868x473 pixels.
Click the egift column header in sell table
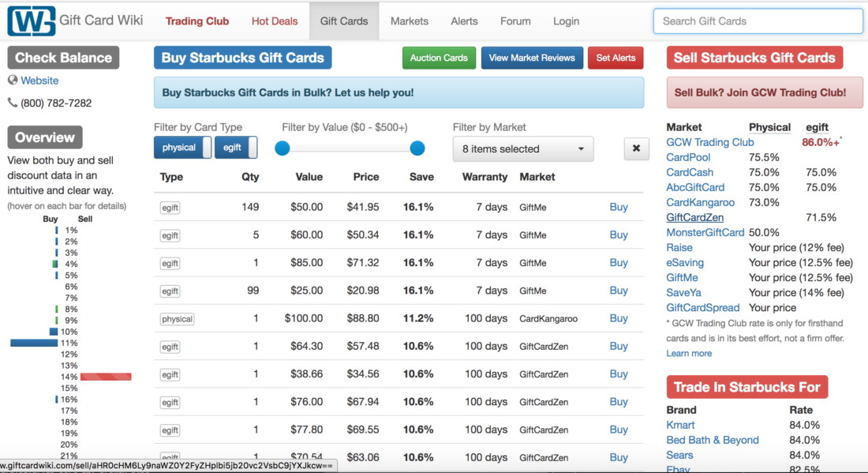(817, 127)
